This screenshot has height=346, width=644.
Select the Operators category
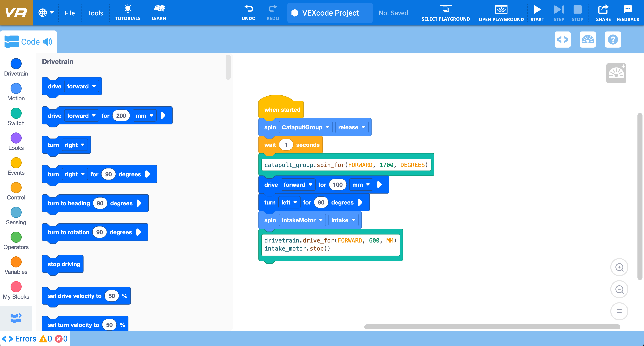click(x=16, y=241)
